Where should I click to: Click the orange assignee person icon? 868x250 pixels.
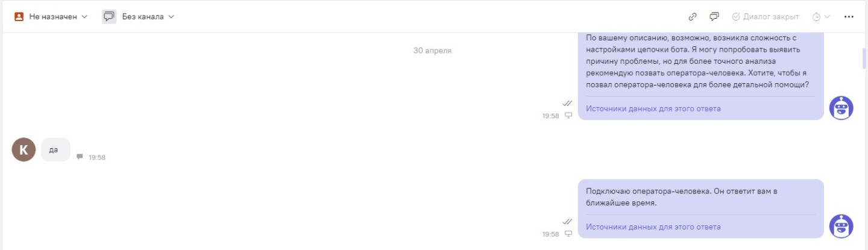pos(19,16)
